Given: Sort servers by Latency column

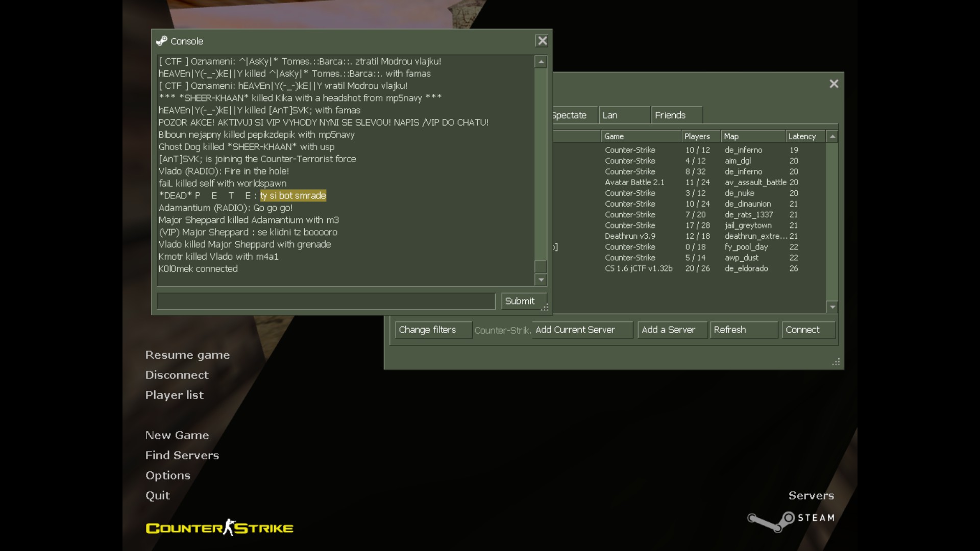Looking at the screenshot, I should (x=805, y=136).
